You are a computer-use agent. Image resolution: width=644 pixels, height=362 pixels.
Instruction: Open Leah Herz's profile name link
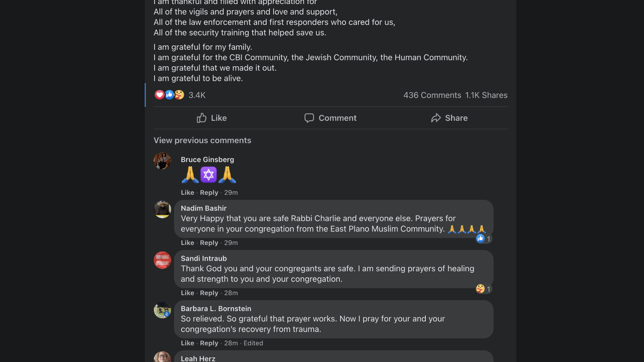[198, 358]
